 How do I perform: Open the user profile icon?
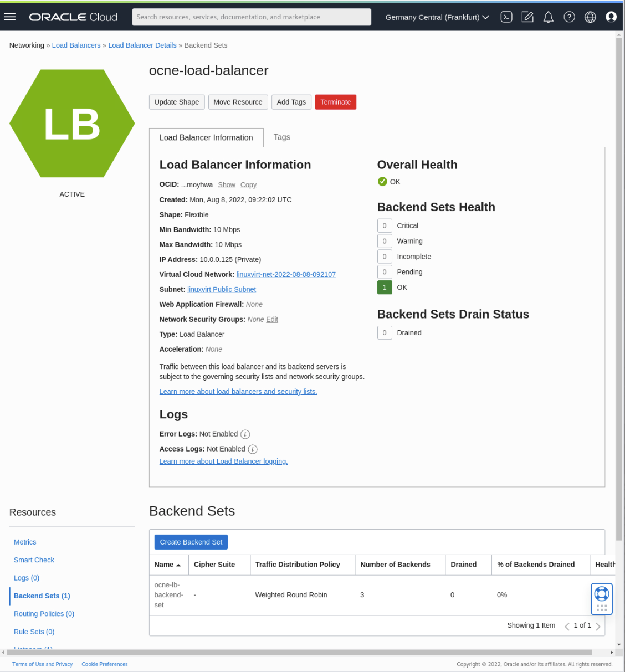[611, 17]
